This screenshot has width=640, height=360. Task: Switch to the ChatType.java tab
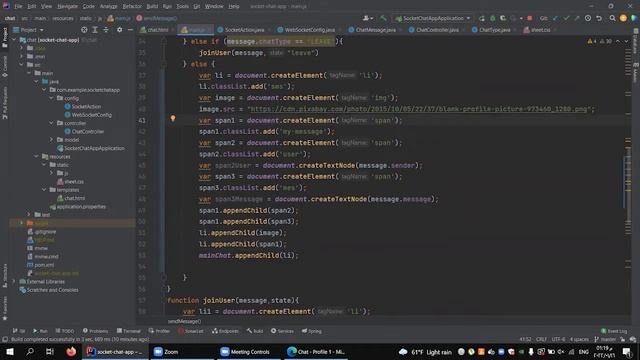(x=494, y=30)
